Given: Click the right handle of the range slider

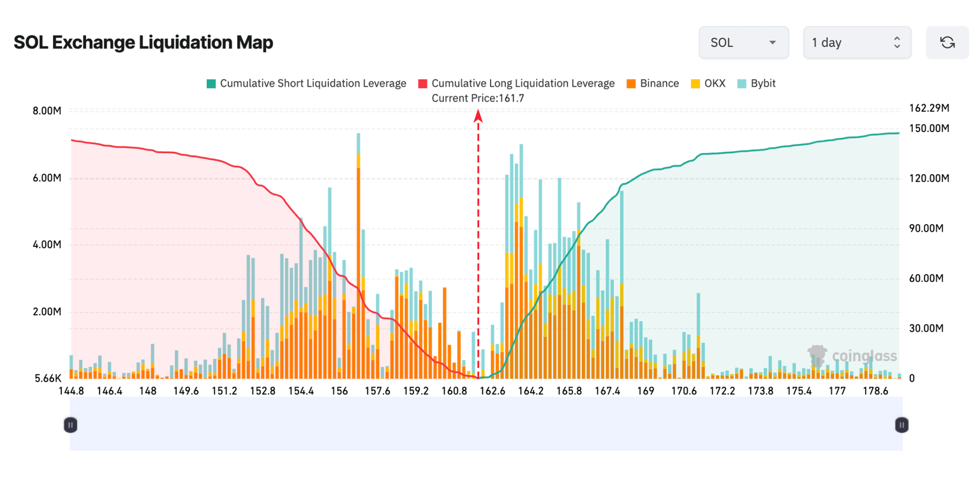Looking at the screenshot, I should pyautogui.click(x=902, y=424).
